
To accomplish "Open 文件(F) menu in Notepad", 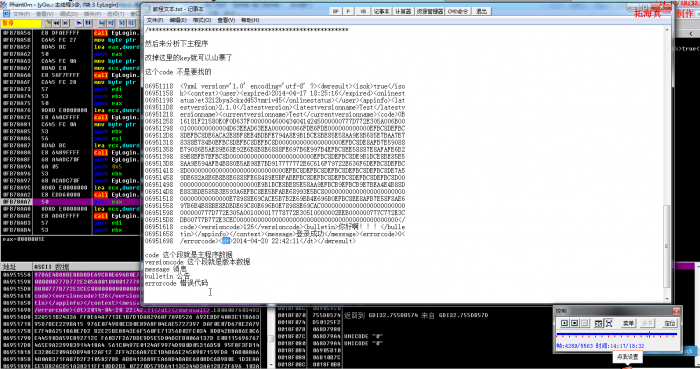I will (x=154, y=21).
